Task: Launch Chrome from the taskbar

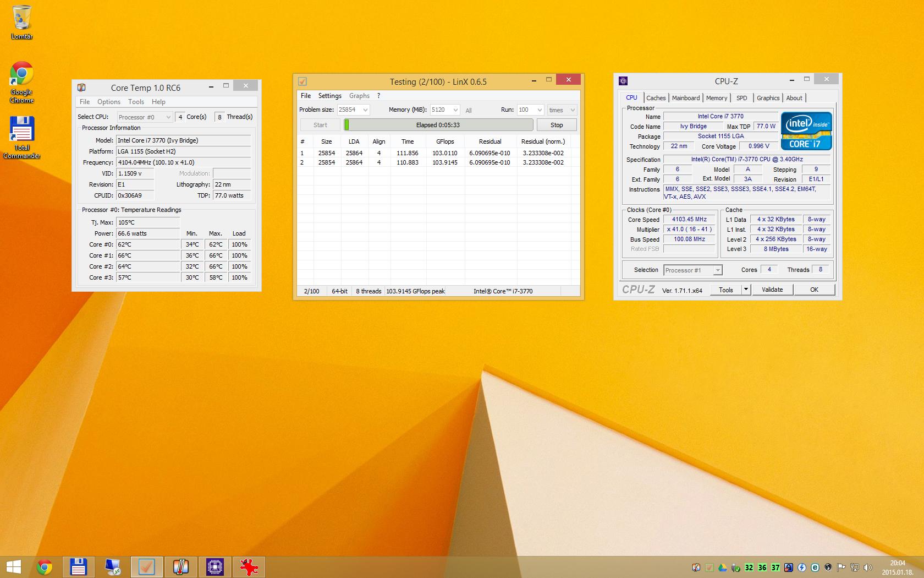Action: coord(45,567)
